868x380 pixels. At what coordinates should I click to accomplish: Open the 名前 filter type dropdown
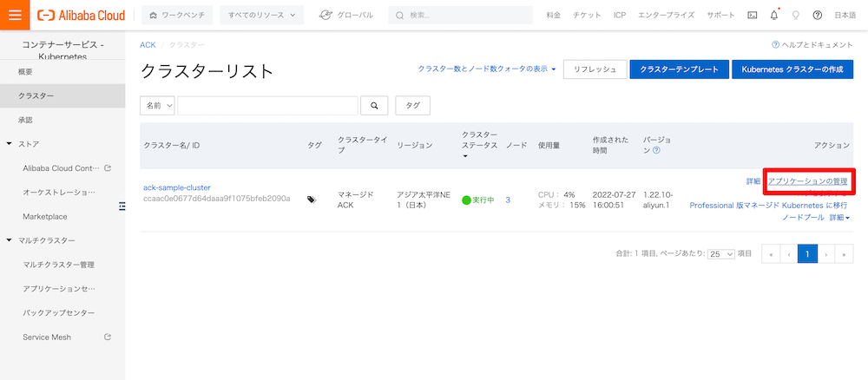(x=157, y=105)
